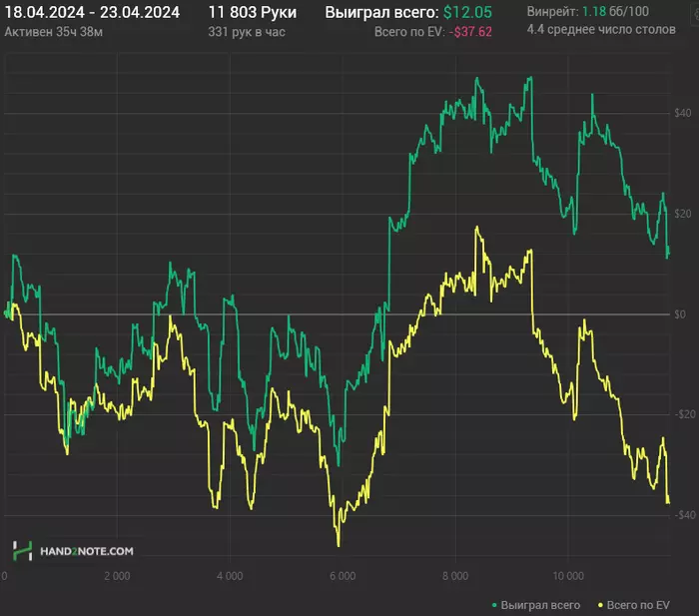Click the $40 y-axis label

(682, 113)
